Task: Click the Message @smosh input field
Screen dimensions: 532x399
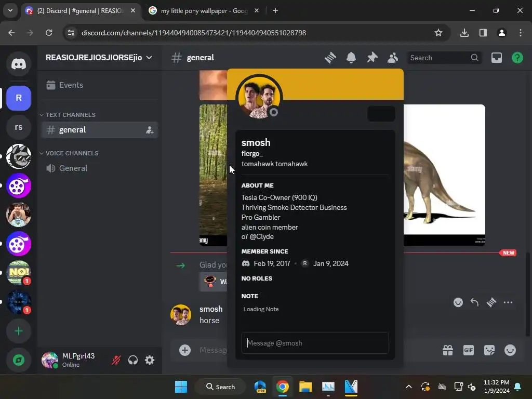Action: 315,343
